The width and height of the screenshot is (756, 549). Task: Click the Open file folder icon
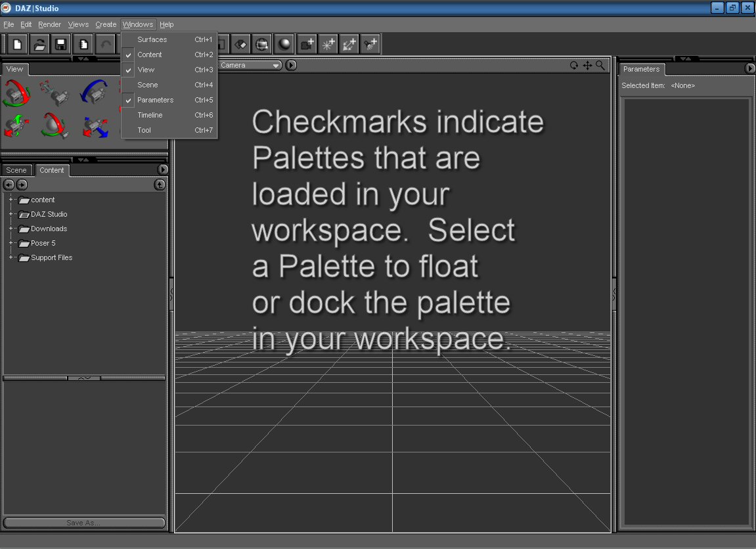pyautogui.click(x=39, y=45)
